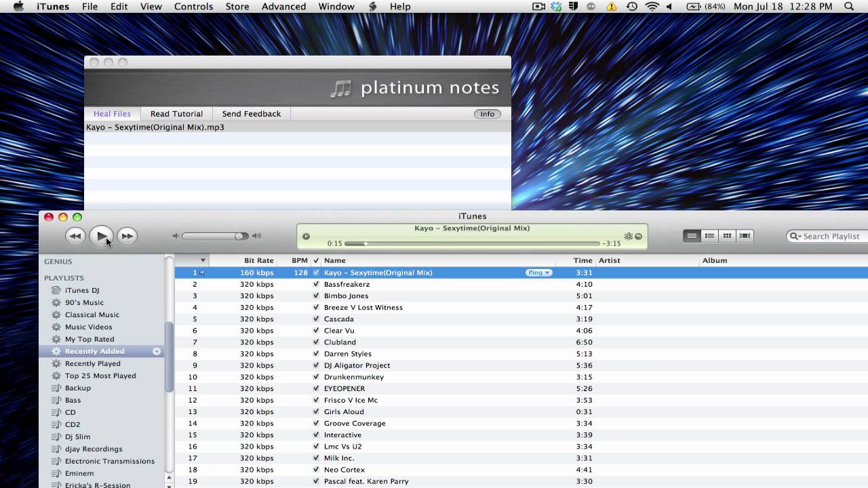Click the small play icon in the iTunes display
Screen dimensions: 868x488
(x=306, y=237)
